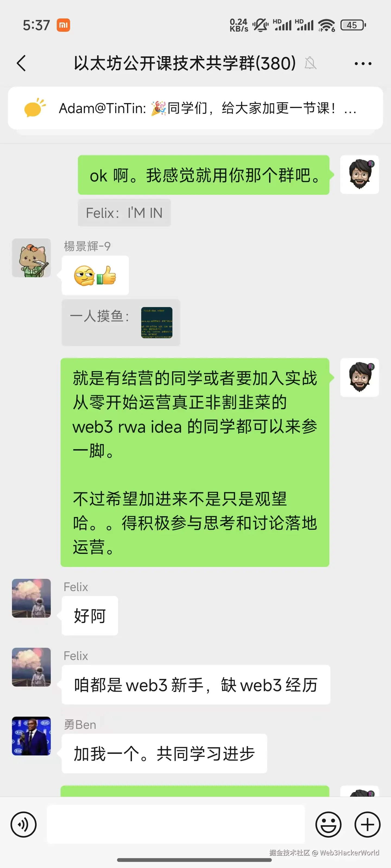The height and width of the screenshot is (868, 391).
Task: Tap Felix's message about web3 新手
Action: [x=196, y=685]
